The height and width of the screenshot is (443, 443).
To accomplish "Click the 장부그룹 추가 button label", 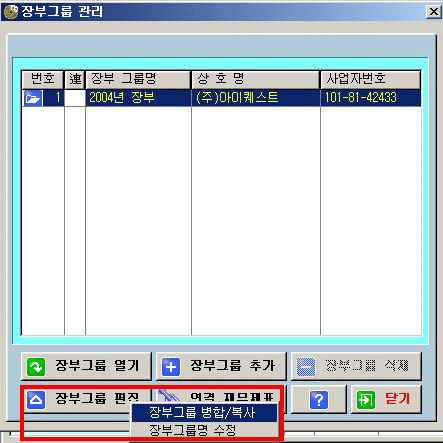I will pos(232,365).
